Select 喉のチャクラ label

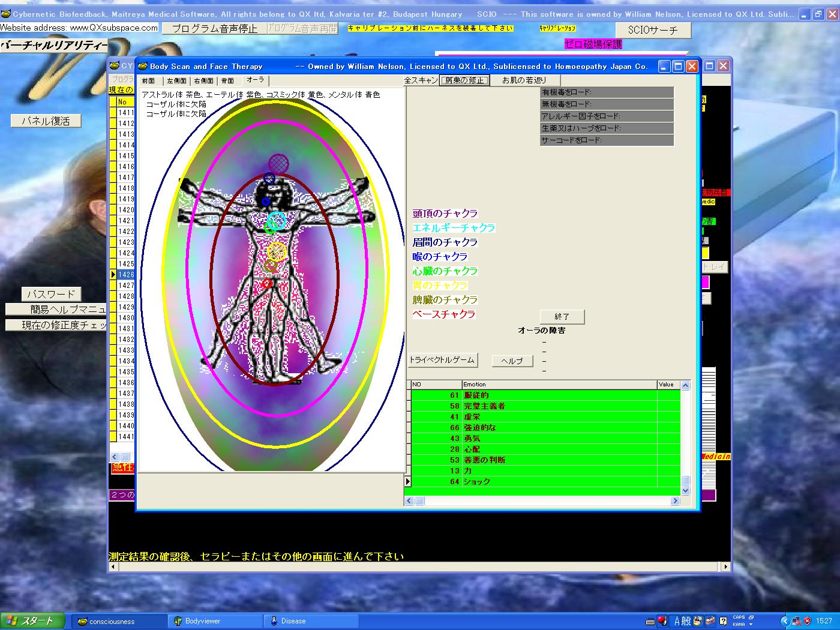pos(440,257)
